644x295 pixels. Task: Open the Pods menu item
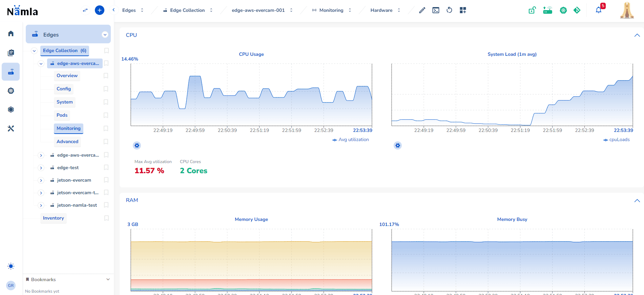(62, 115)
